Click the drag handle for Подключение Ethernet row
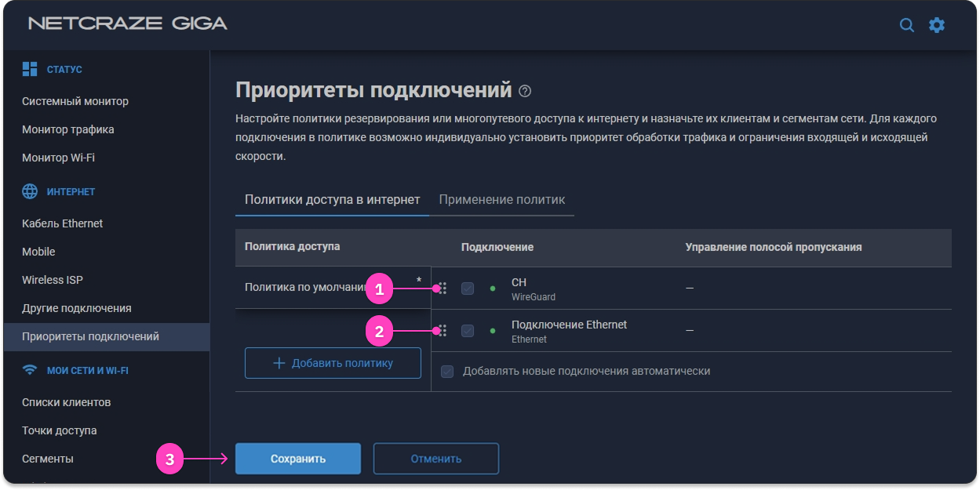The width and height of the screenshot is (980, 490). click(443, 331)
